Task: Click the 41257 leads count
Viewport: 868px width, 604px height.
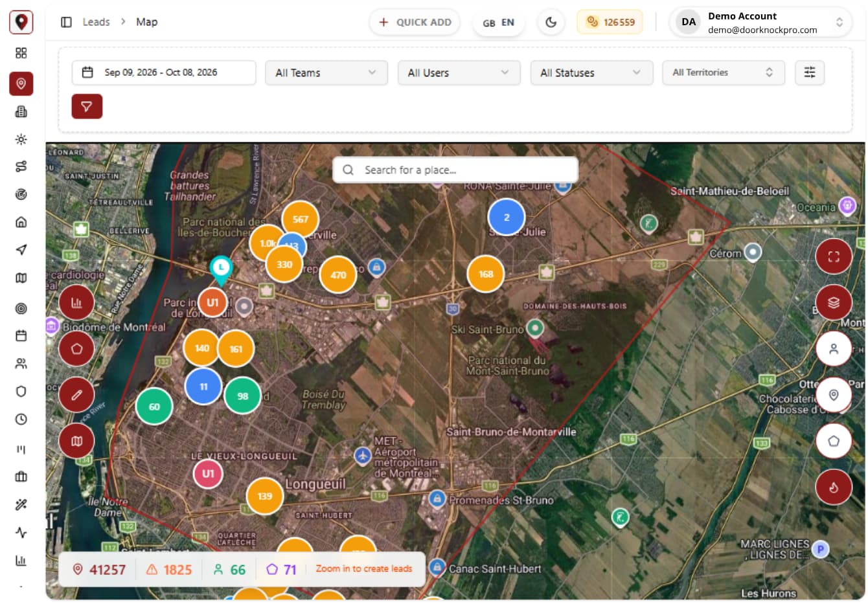Action: point(99,570)
